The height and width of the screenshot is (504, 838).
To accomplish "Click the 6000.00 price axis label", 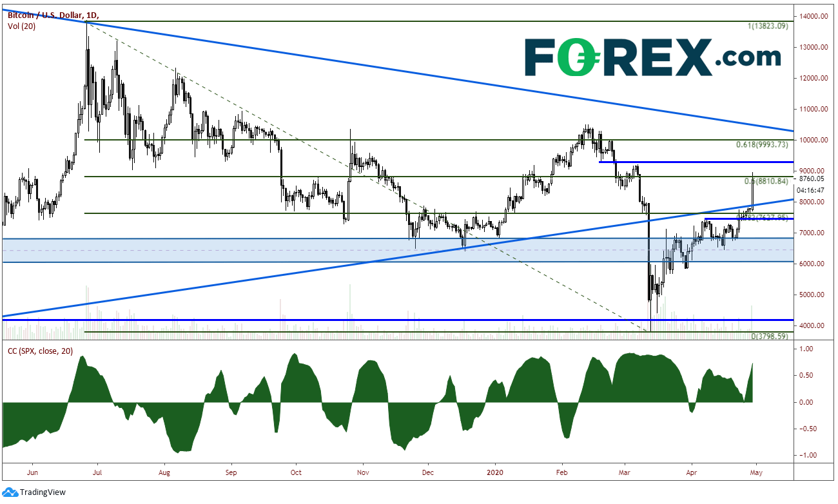I will tap(813, 264).
